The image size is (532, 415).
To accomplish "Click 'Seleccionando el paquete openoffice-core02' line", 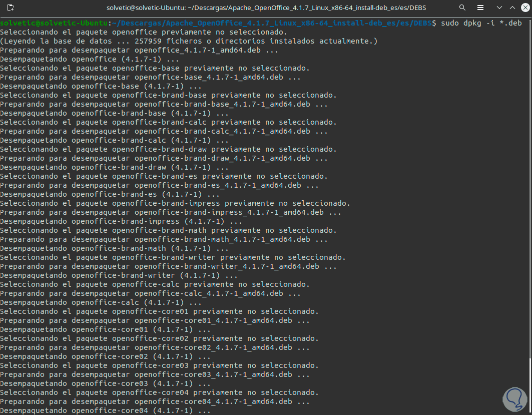I will point(160,338).
